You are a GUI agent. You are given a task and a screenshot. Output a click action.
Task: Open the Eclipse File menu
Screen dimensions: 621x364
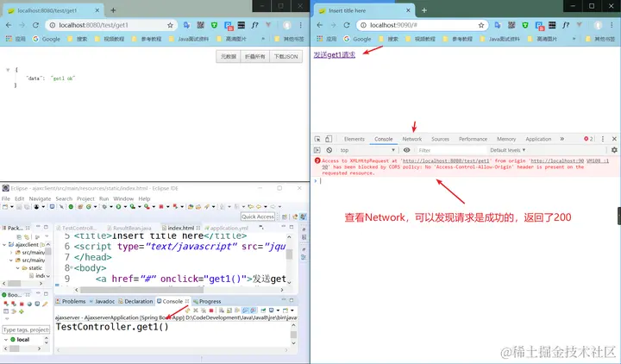(x=6, y=198)
